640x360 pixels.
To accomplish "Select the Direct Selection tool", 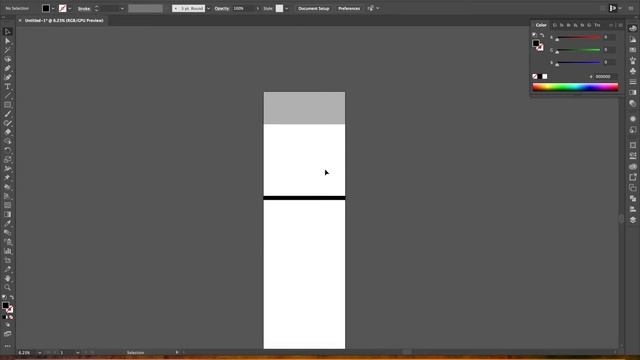I will [7, 41].
